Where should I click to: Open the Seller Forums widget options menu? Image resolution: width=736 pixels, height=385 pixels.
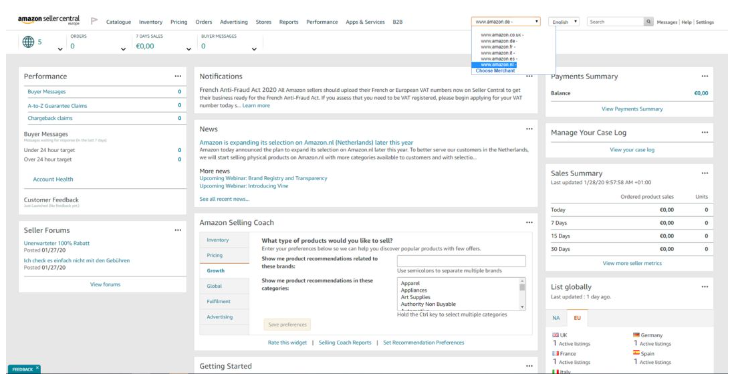click(177, 230)
